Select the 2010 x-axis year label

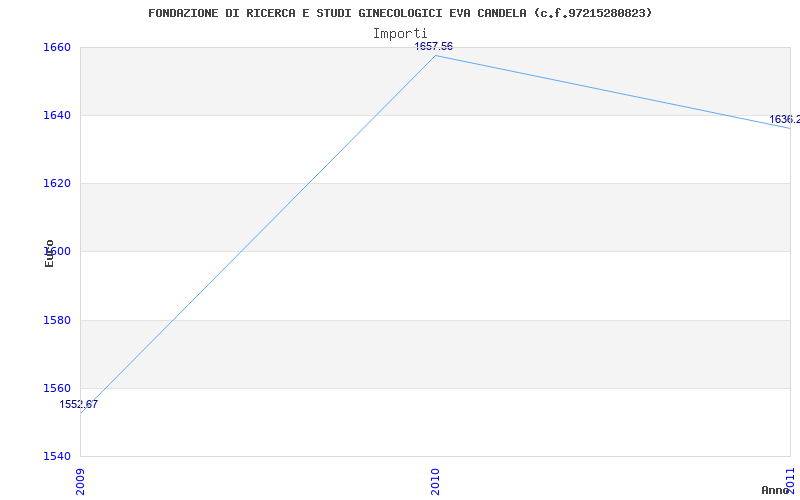click(435, 482)
